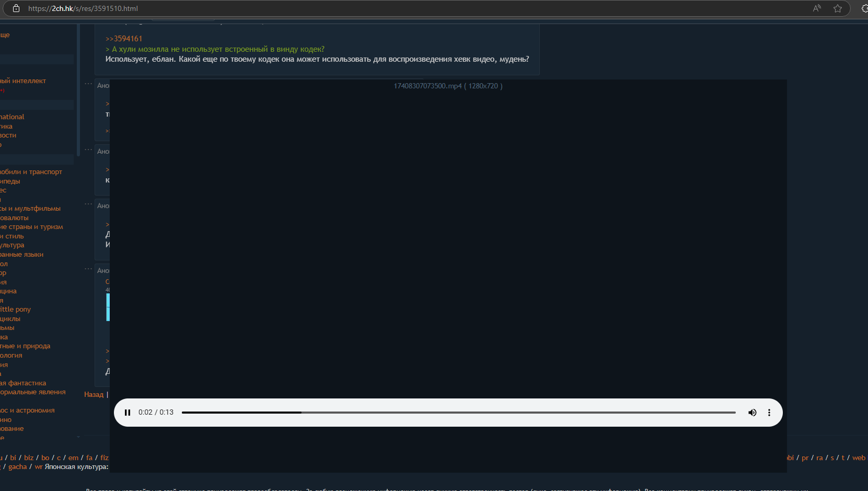The image size is (868, 491).
Task: Open the sidebar 'и мультфильмы' board link
Action: coord(30,209)
